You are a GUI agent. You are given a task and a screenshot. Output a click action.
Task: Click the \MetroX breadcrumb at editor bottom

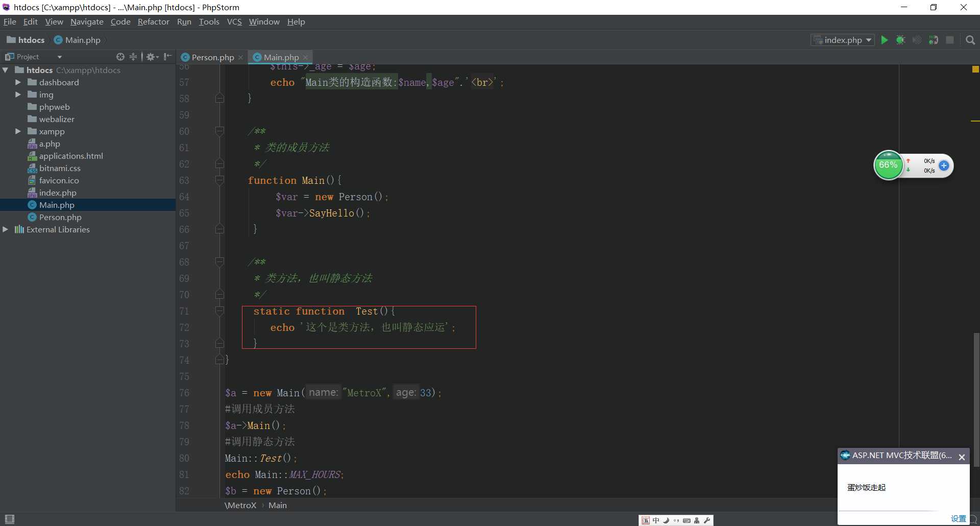(240, 505)
